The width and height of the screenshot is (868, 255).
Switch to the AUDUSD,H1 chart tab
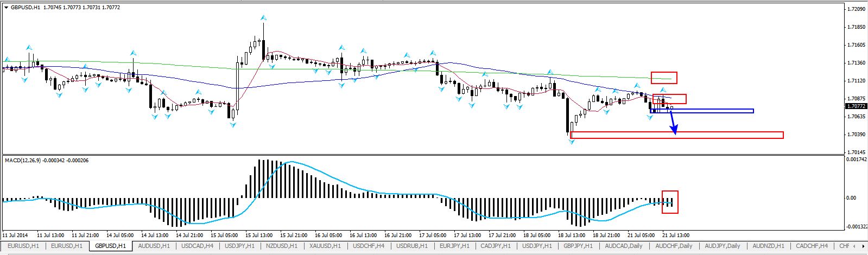(154, 246)
